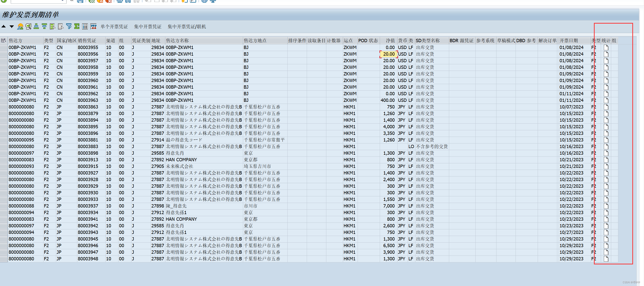Click the 单个开票凭证 button
The height and width of the screenshot is (286, 644).
click(114, 27)
